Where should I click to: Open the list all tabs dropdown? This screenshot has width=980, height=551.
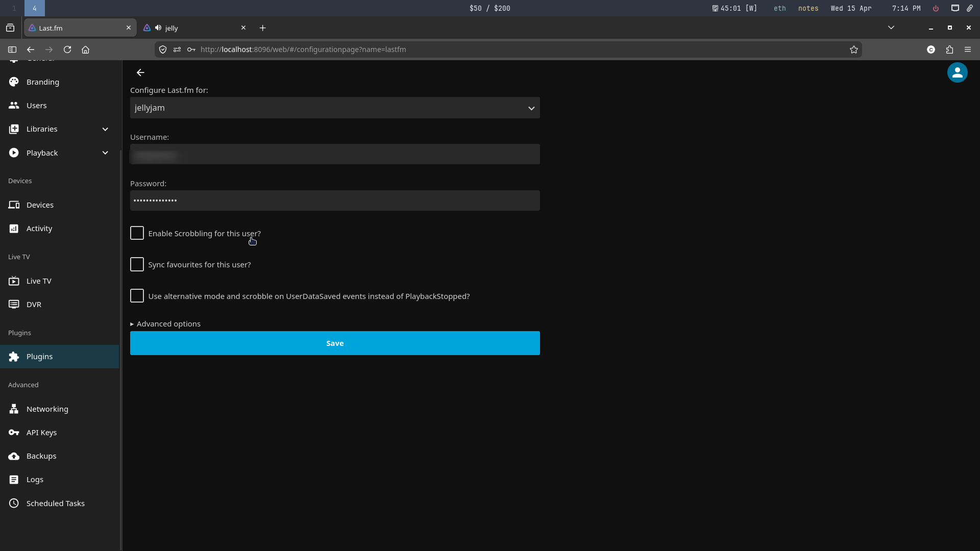pyautogui.click(x=891, y=28)
